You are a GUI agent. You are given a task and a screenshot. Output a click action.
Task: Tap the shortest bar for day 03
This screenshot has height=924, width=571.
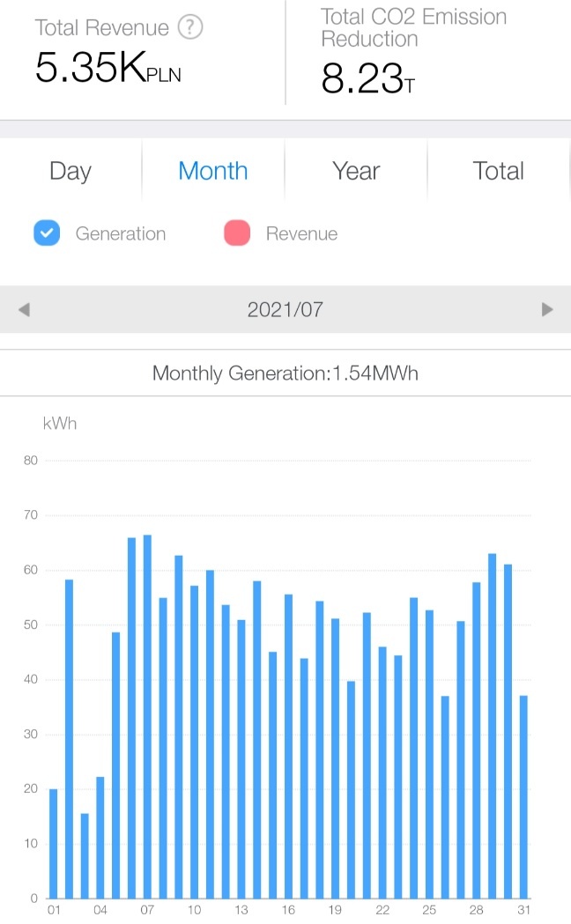[85, 855]
